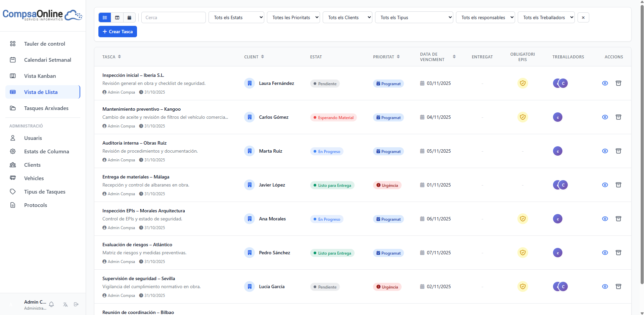Image resolution: width=644 pixels, height=315 pixels.
Task: Archive the Mantenimiento preventivo – Kangoo task
Action: point(618,117)
